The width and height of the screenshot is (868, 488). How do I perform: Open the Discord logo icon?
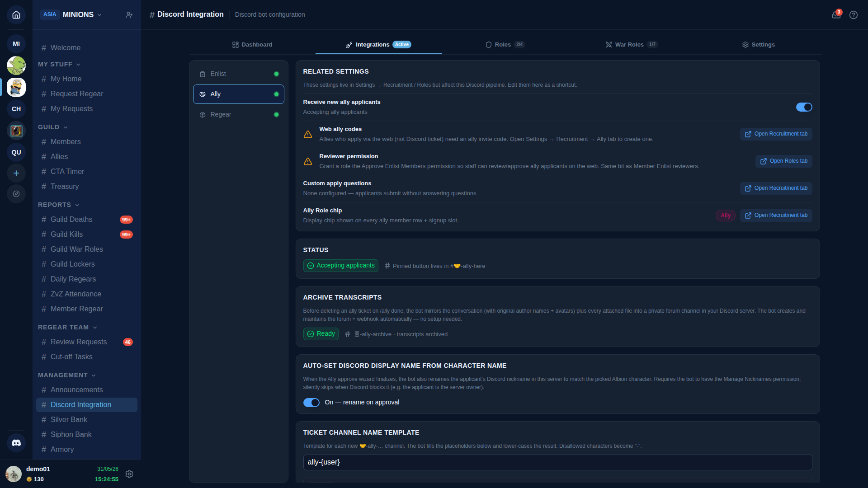pyautogui.click(x=16, y=443)
